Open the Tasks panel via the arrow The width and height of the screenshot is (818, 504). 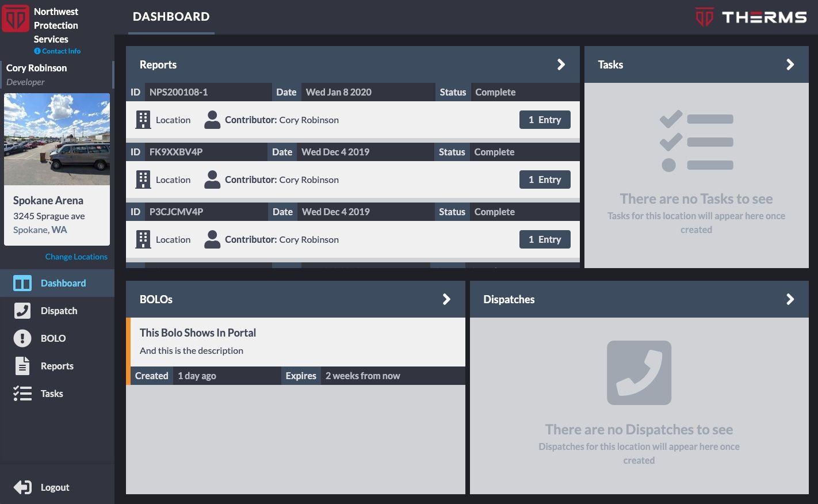790,64
